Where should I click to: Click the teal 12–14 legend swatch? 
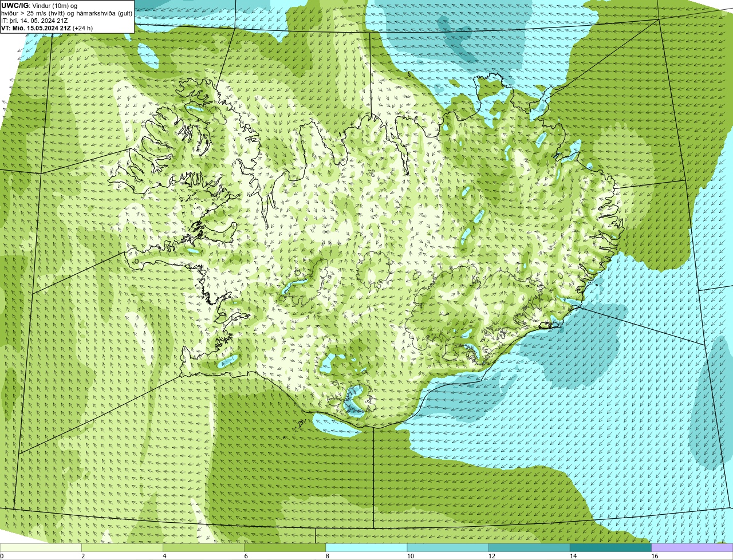coord(529,548)
